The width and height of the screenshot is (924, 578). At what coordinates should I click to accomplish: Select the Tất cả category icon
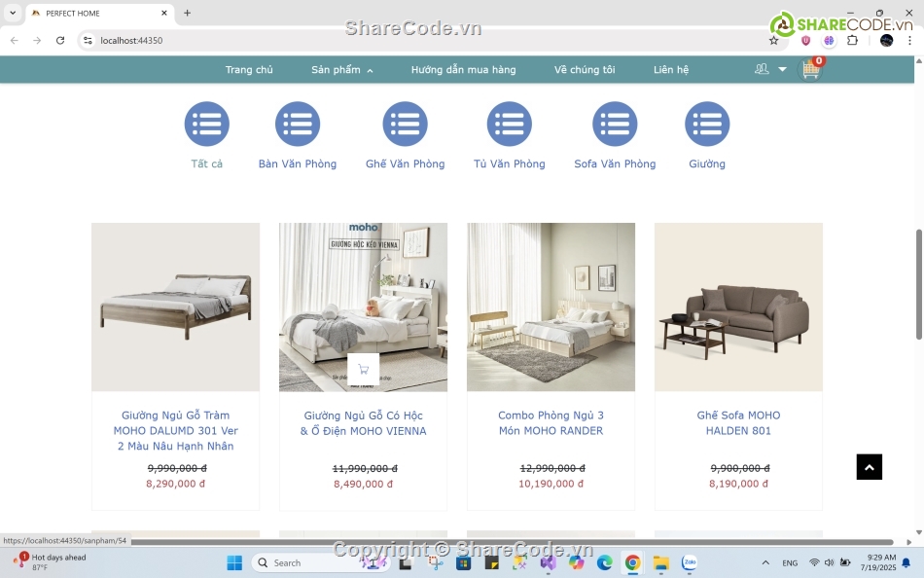(207, 124)
